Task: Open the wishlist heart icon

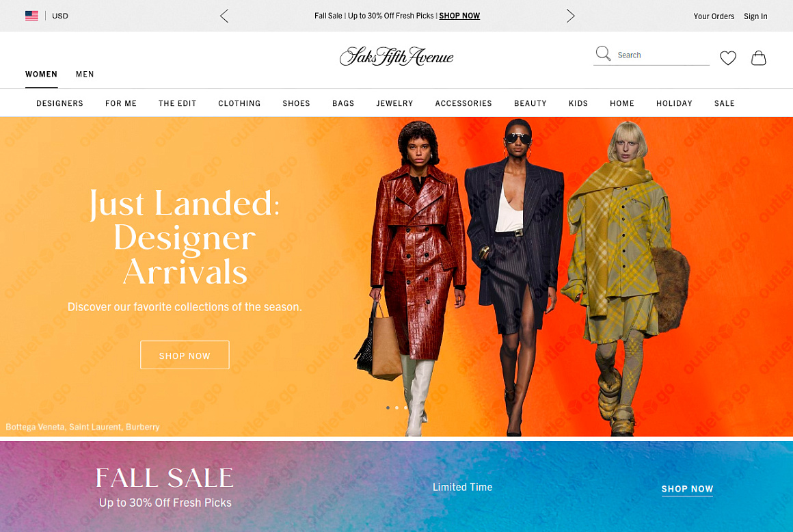Action: pos(728,58)
